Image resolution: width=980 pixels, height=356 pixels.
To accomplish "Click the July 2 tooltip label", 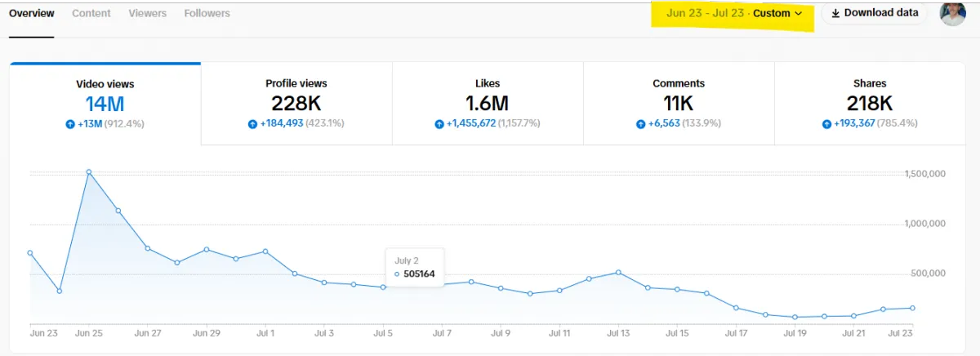I will pyautogui.click(x=406, y=260).
